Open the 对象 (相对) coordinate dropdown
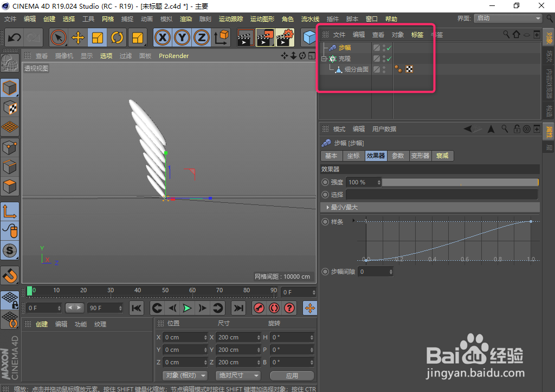 [x=185, y=375]
